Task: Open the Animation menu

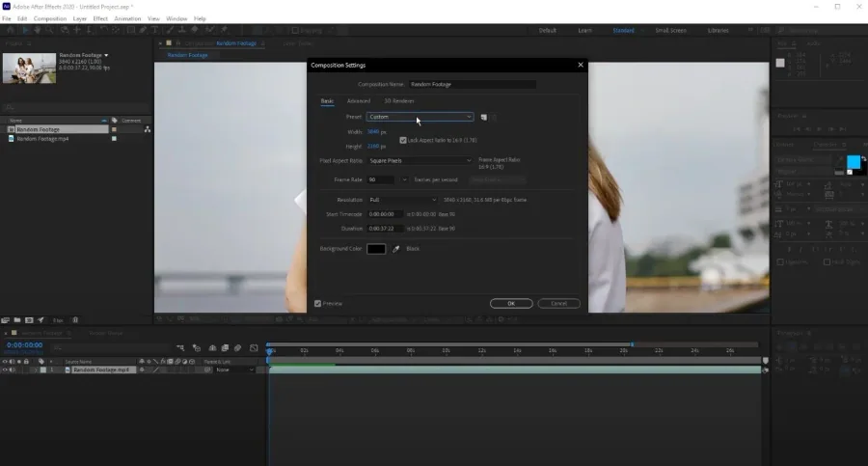Action: tap(127, 19)
